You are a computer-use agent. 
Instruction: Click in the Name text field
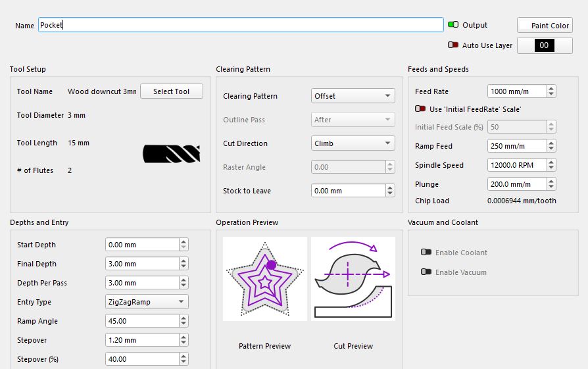pos(240,25)
